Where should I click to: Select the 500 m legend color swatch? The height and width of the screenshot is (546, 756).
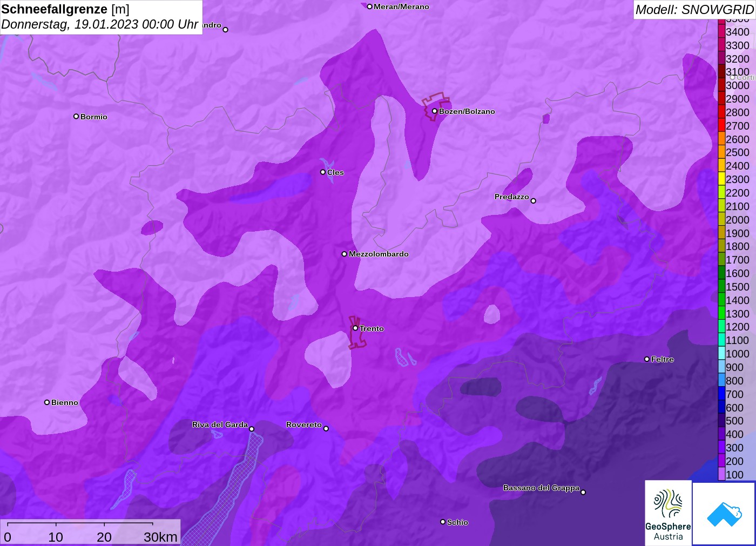(x=721, y=420)
